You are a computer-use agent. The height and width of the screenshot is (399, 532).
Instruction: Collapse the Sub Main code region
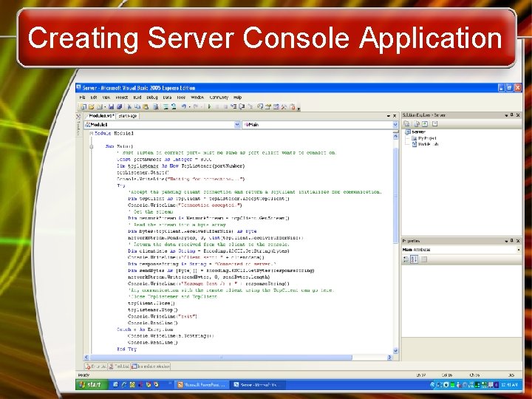pyautogui.click(x=92, y=146)
